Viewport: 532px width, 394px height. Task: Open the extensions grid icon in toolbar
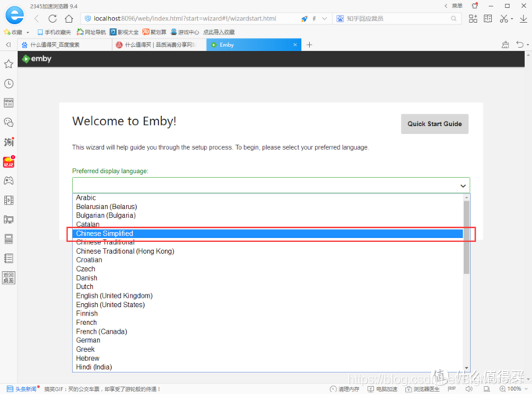coord(473,19)
